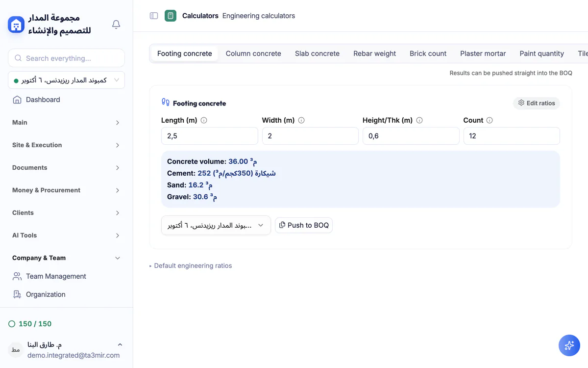588x368 pixels.
Task: Click the Cement 252 result line
Action: point(221,173)
